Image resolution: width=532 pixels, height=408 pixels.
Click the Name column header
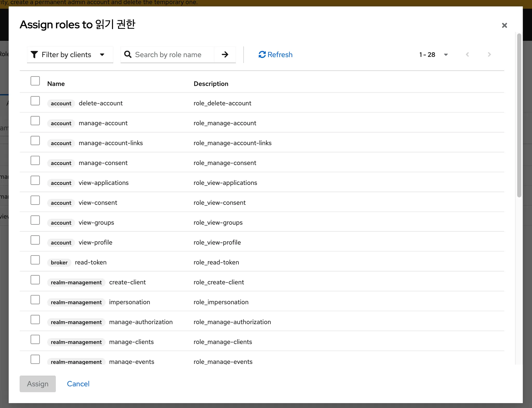pyautogui.click(x=56, y=84)
